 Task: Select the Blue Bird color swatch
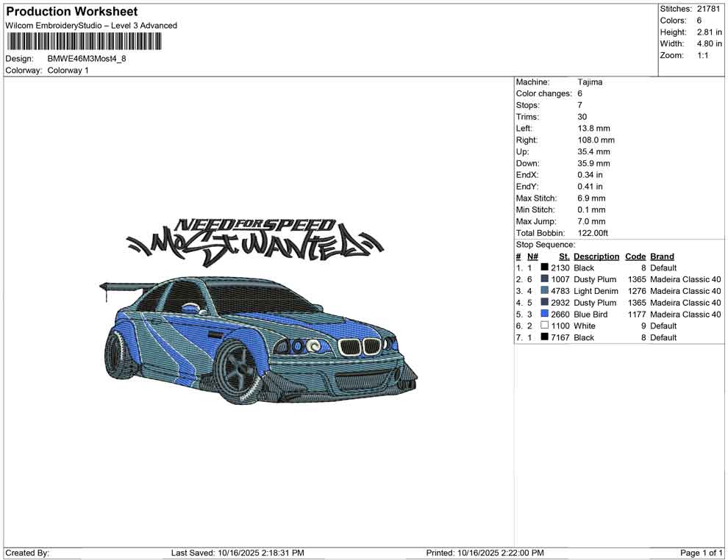point(545,315)
